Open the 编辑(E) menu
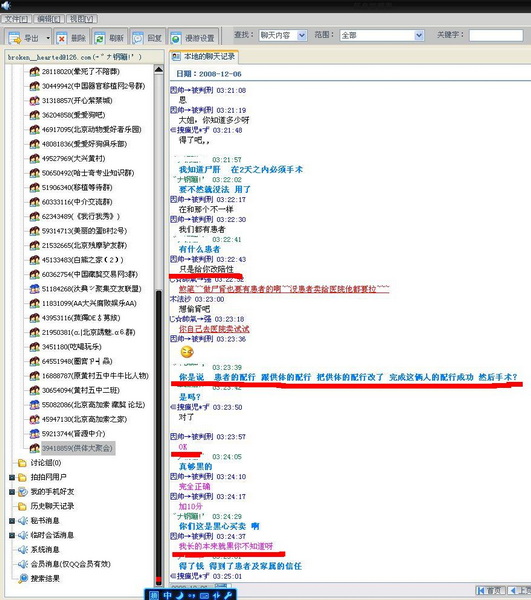 click(x=49, y=19)
